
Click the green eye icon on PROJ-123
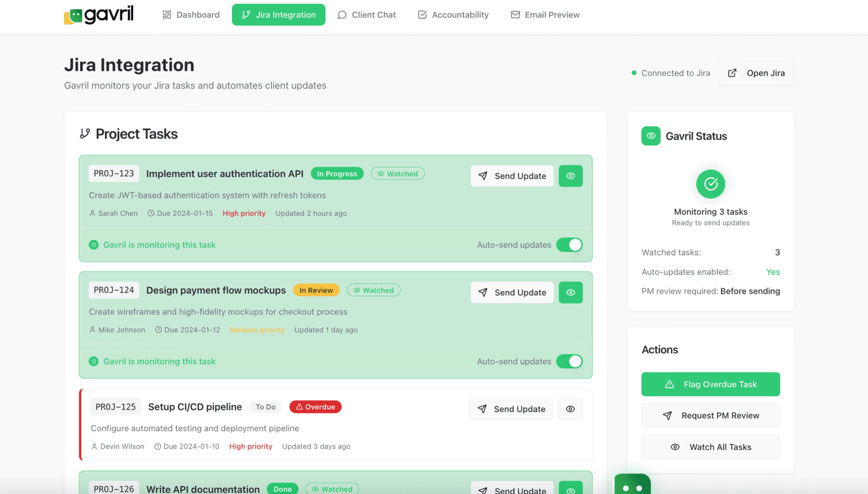pos(571,176)
